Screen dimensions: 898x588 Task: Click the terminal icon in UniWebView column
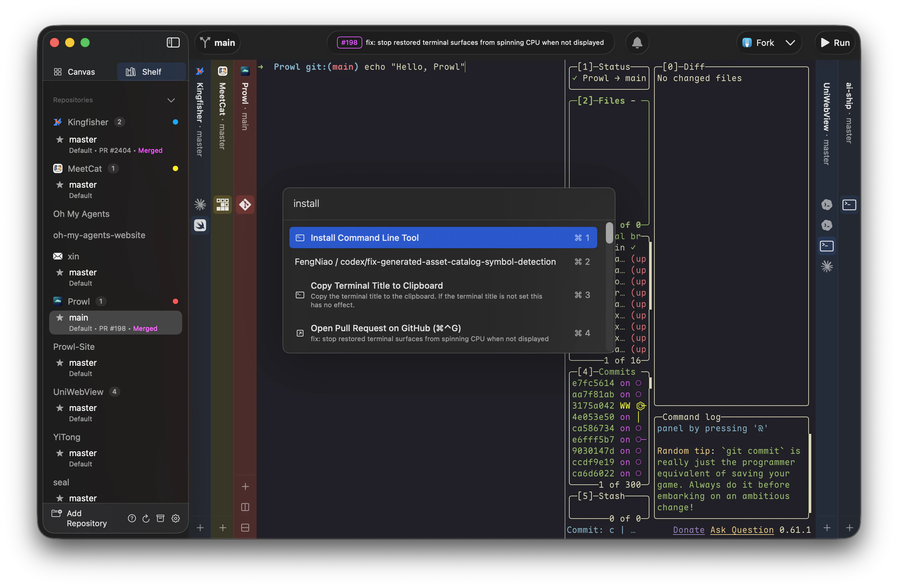[827, 246]
